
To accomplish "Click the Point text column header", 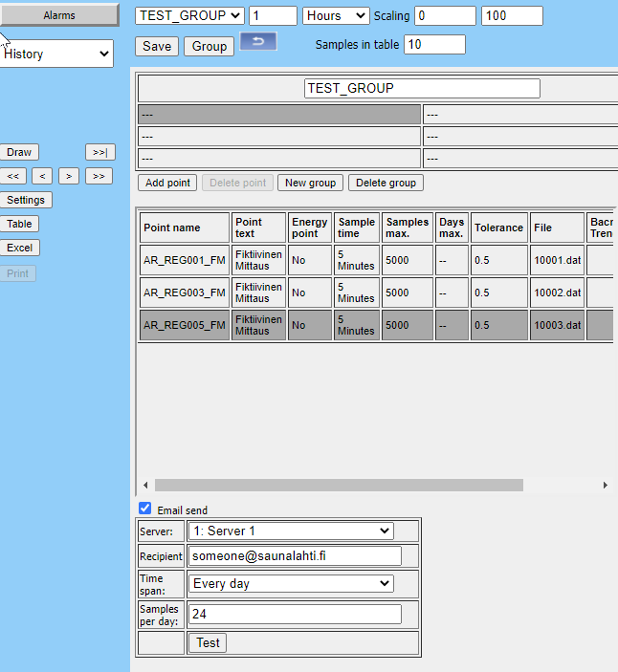I will coord(258,228).
